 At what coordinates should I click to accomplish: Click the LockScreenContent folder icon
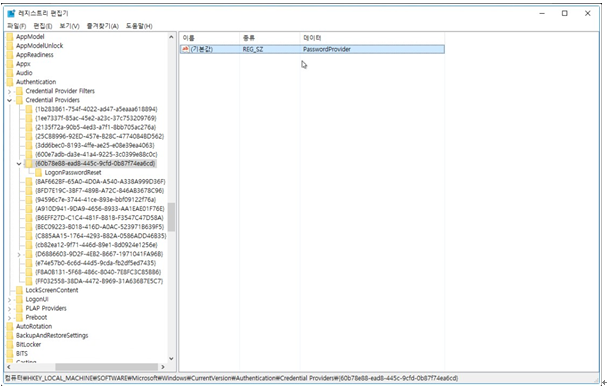(x=19, y=290)
